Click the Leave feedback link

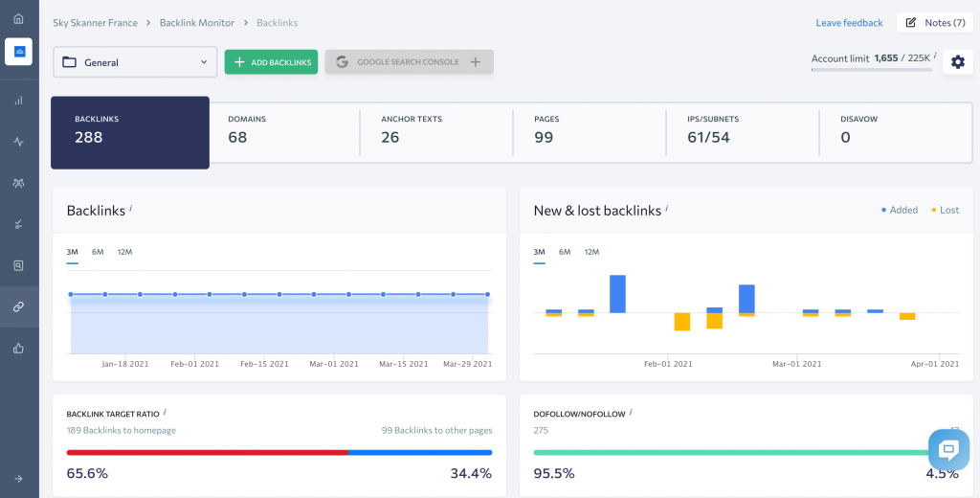click(x=849, y=23)
